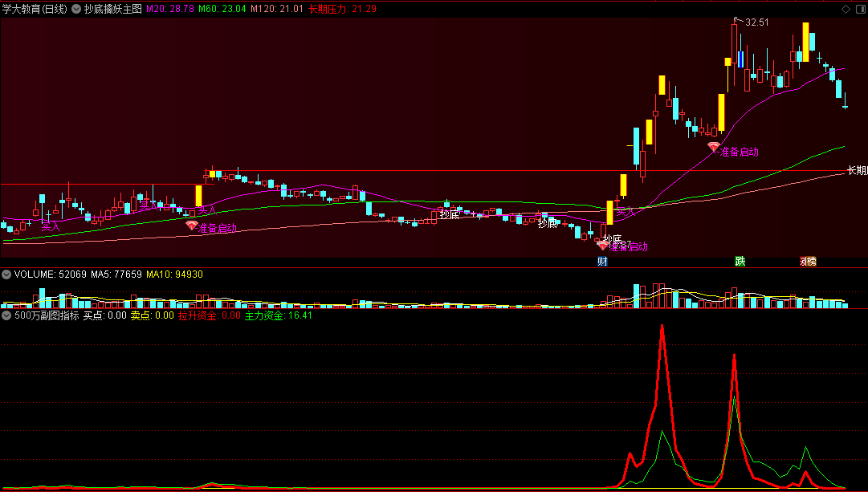Open the dropdown beside 学大教育(日线)
Screen dimensions: 868x492
(76, 9)
